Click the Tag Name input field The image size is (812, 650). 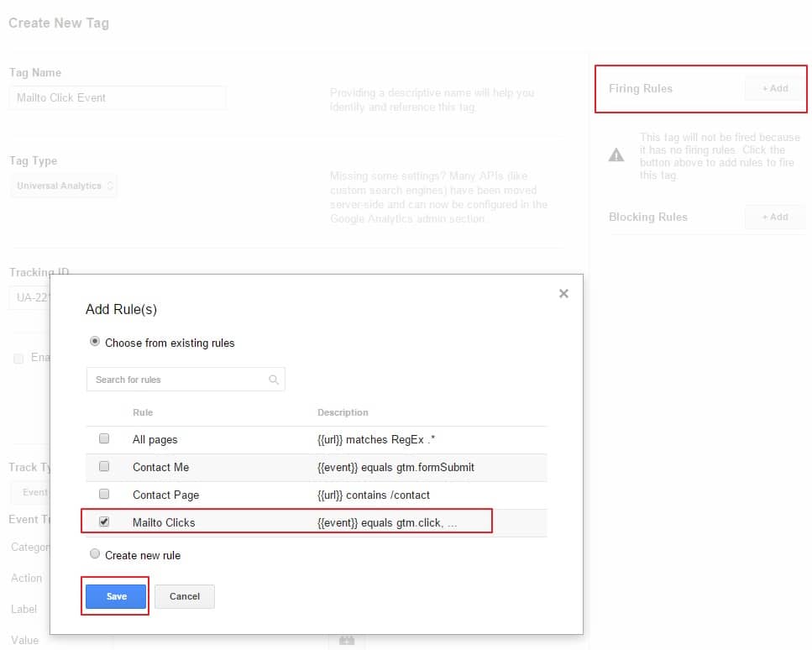coord(118,97)
